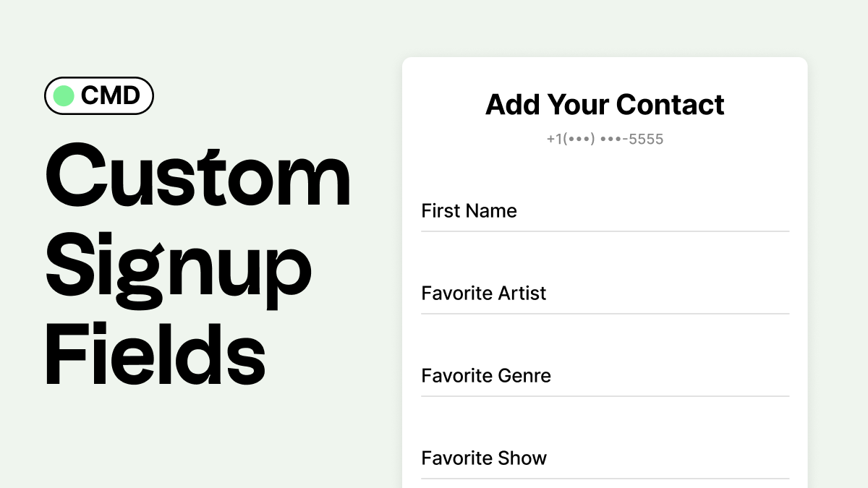The height and width of the screenshot is (488, 868).
Task: Click the word Contact in form title
Action: [x=671, y=105]
